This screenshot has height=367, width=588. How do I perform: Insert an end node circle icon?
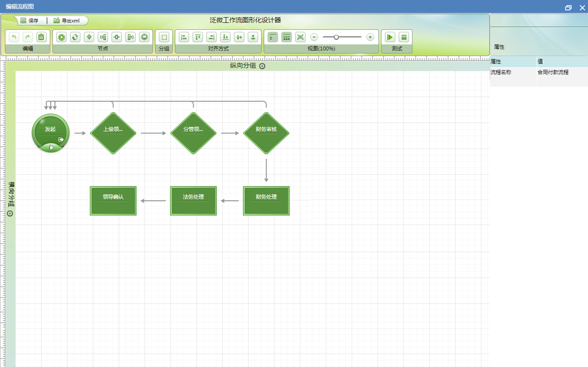click(x=144, y=37)
